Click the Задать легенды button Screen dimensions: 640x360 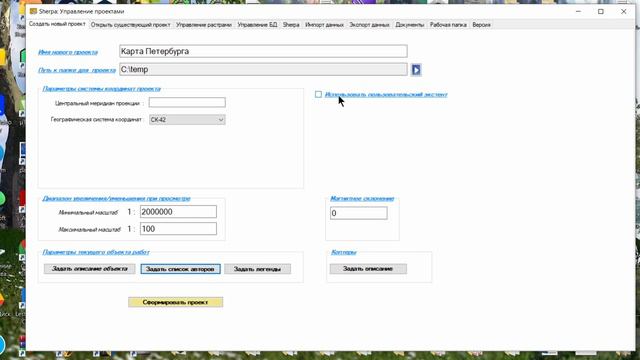(x=258, y=269)
